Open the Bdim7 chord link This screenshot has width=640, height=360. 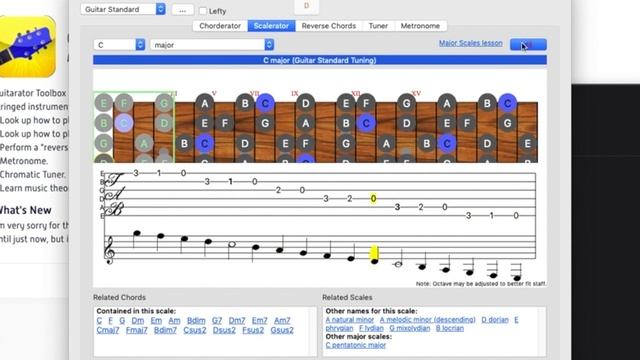click(x=165, y=330)
